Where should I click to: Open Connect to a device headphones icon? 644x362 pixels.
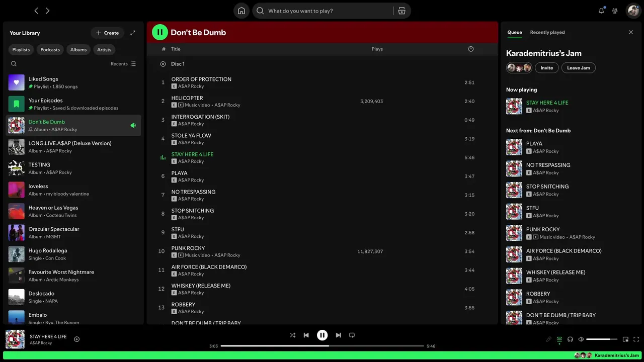[x=570, y=339]
